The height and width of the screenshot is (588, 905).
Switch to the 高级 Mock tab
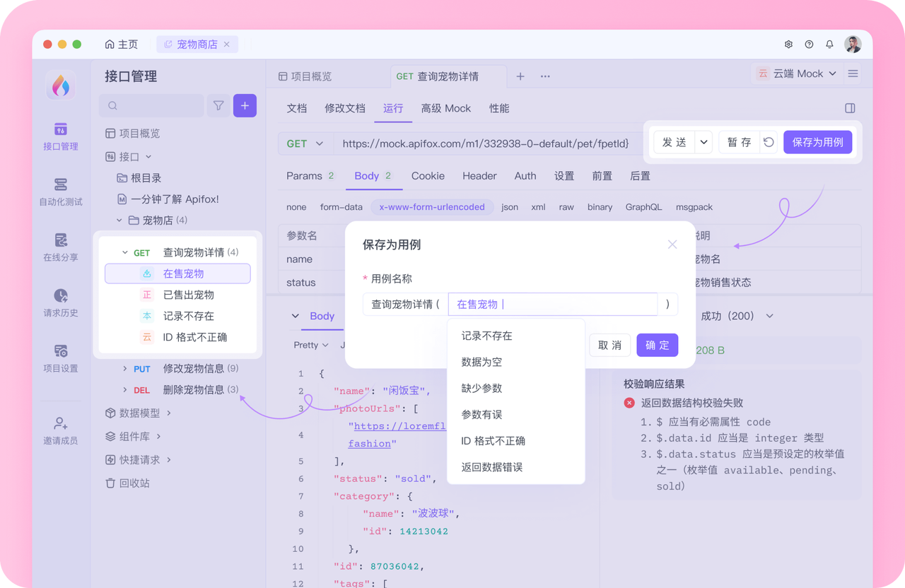click(446, 108)
